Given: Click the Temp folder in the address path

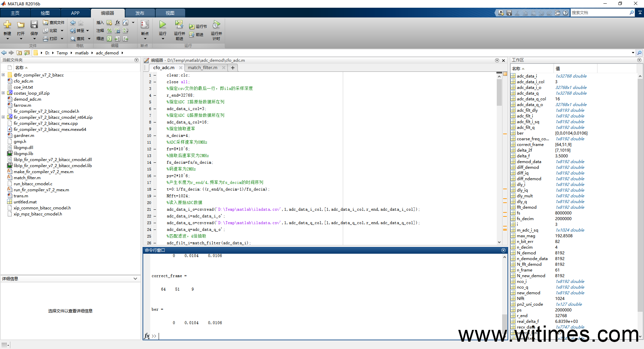Looking at the screenshot, I should [62, 53].
